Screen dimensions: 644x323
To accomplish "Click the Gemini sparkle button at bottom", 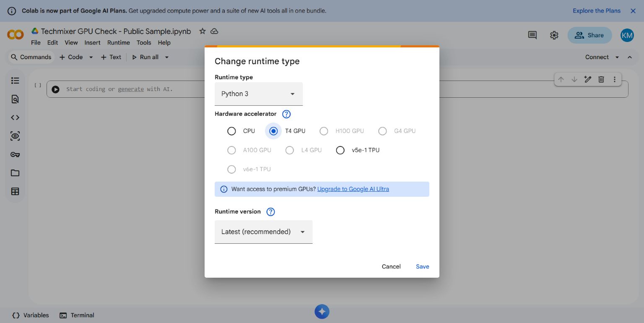I will [322, 312].
